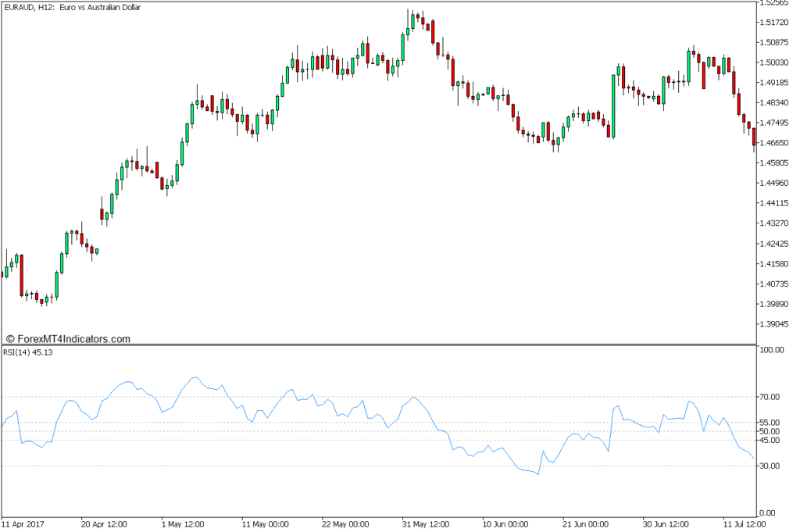The height and width of the screenshot is (532, 800).
Task: Click the 11 Apr 2017 date label
Action: pos(25,523)
